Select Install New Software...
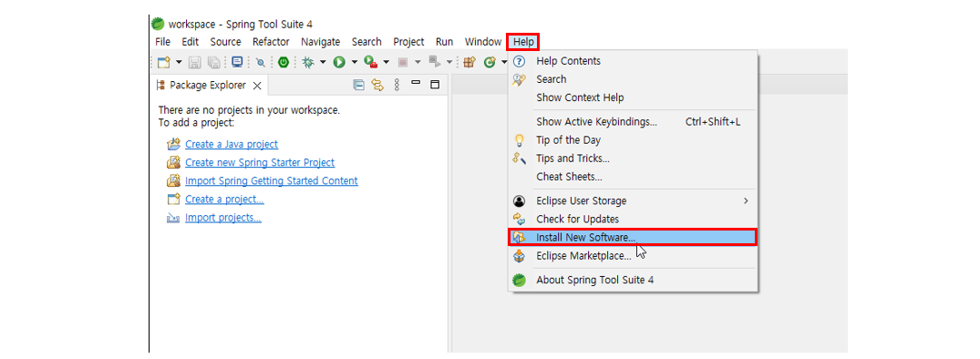The height and width of the screenshot is (359, 980). (x=633, y=237)
